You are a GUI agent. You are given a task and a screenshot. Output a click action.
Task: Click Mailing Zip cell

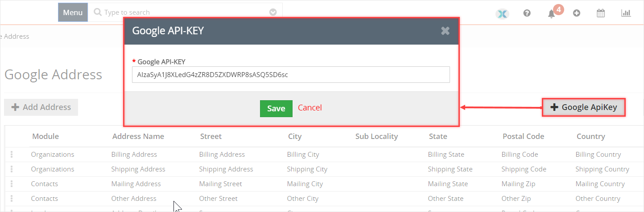pos(519,184)
